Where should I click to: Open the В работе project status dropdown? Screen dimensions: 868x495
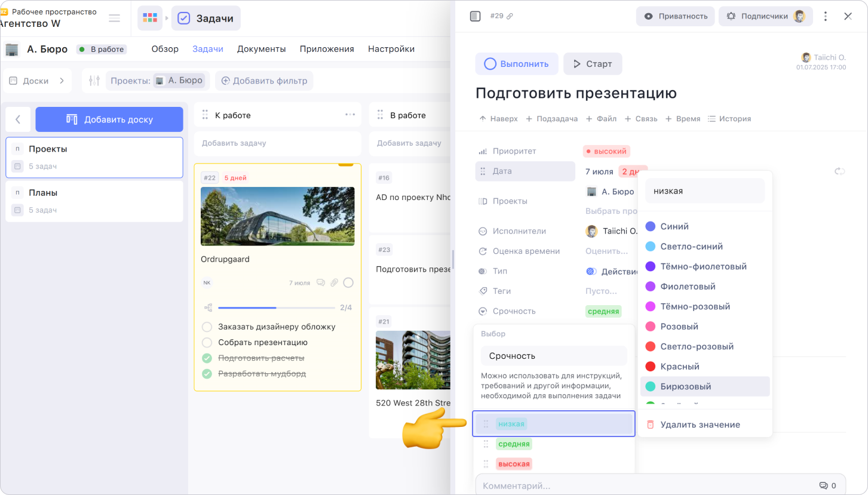click(x=102, y=50)
